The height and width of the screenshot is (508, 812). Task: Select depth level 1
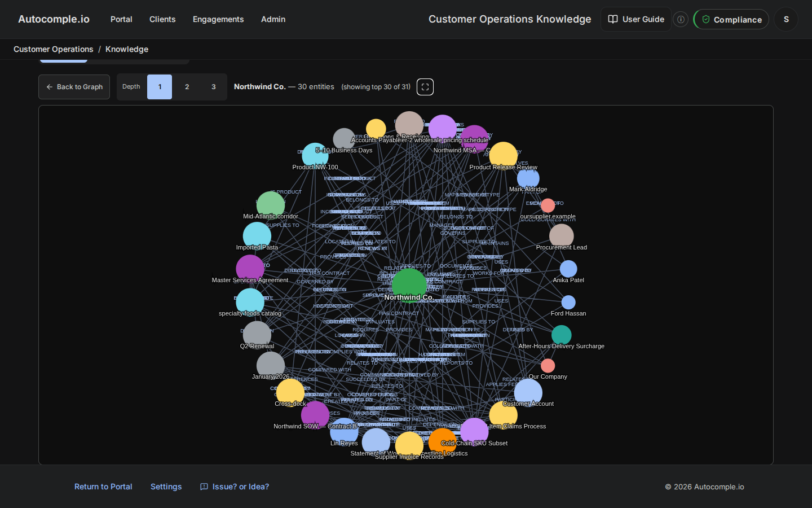click(160, 87)
